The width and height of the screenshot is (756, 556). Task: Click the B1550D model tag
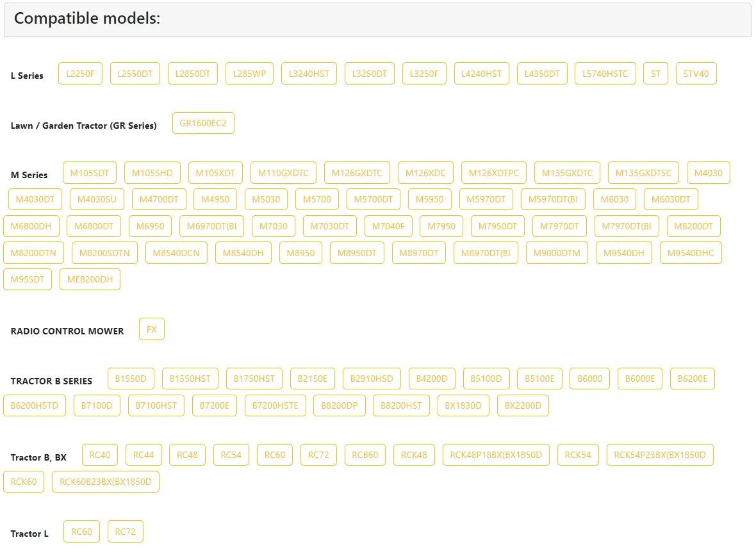coord(131,379)
